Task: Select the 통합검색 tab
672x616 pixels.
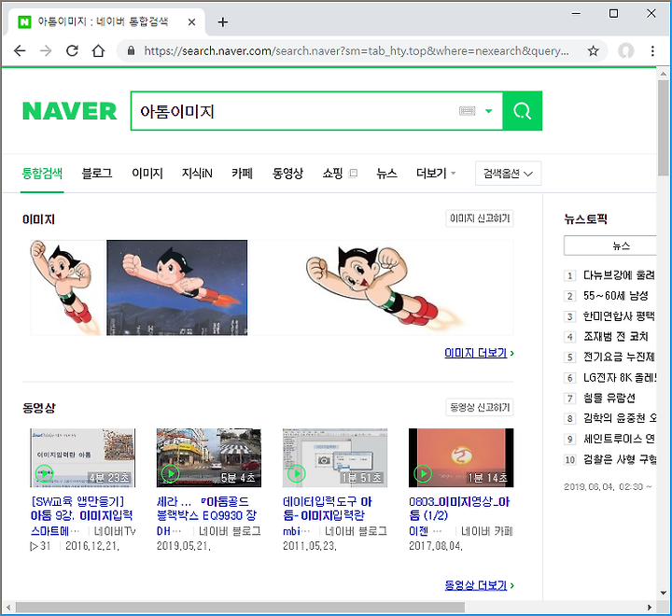Action: click(42, 174)
